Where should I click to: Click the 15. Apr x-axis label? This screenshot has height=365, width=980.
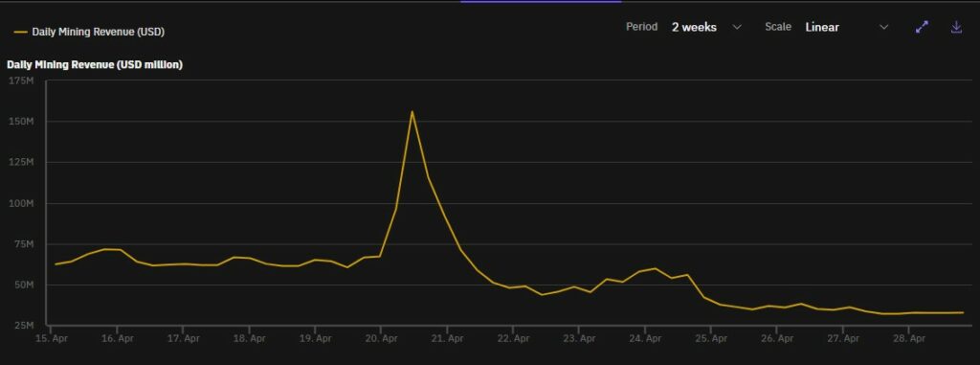[52, 339]
